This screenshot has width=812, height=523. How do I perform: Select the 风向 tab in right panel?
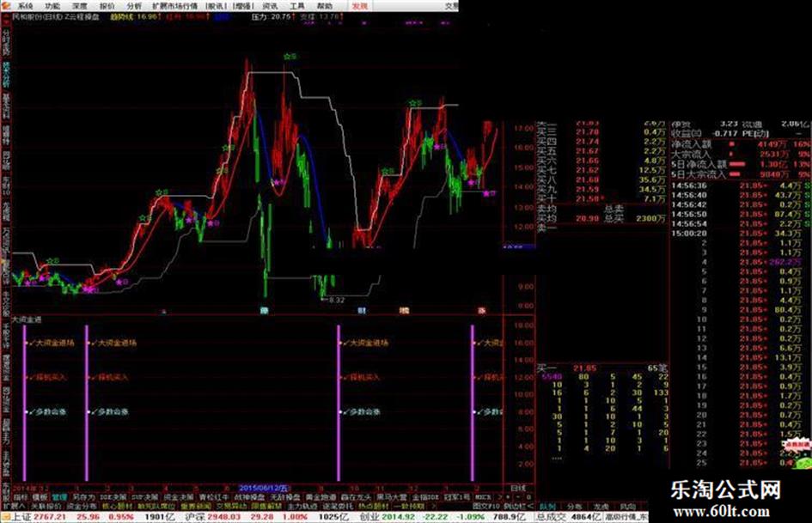point(627,507)
